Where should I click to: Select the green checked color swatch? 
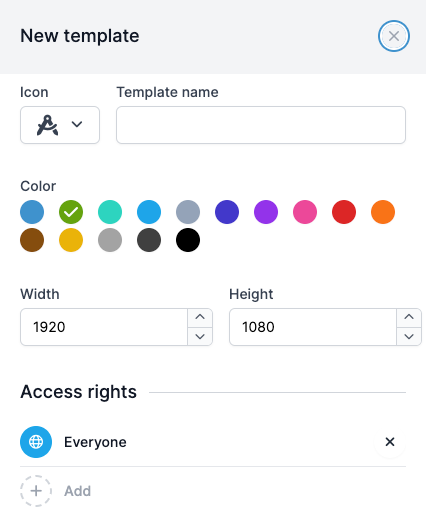point(71,212)
